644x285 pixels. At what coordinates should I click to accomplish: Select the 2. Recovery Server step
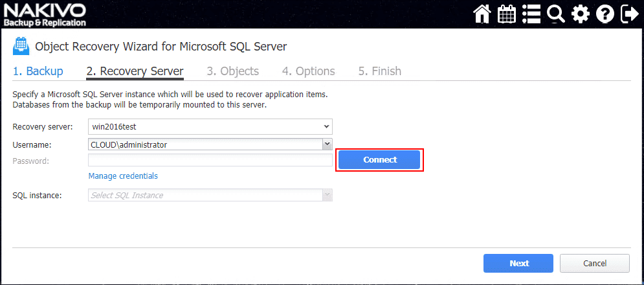(135, 71)
